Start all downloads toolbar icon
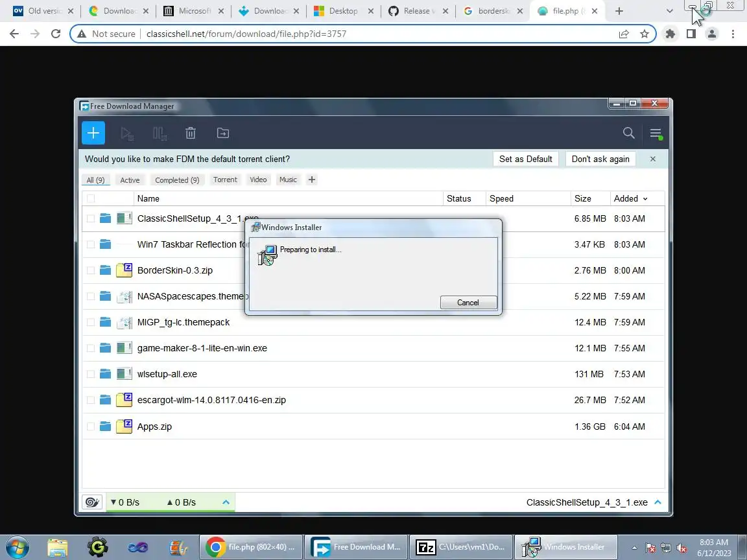This screenshot has width=747, height=560. click(x=126, y=134)
